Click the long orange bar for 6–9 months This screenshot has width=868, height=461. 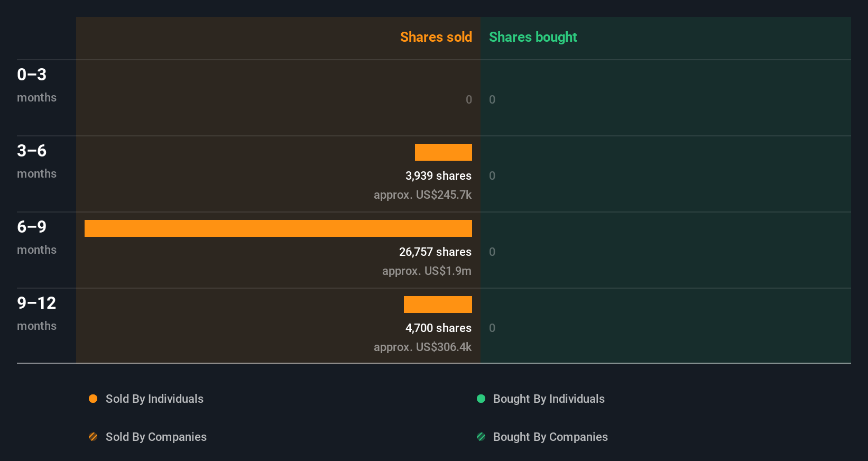pos(278,228)
